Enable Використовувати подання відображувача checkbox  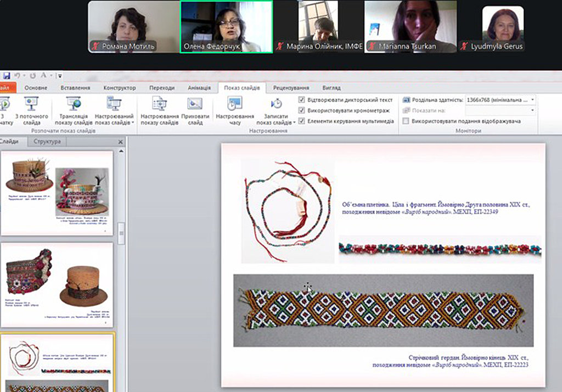tap(406, 121)
